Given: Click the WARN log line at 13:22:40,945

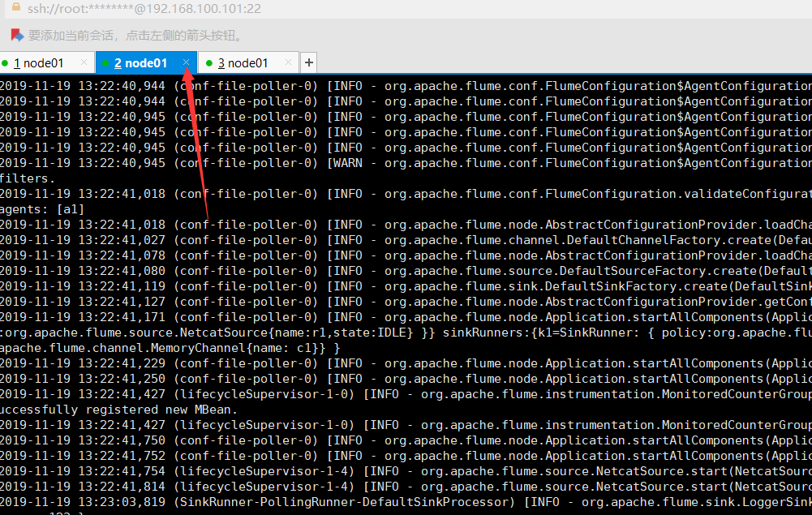Looking at the screenshot, I should click(x=406, y=163).
